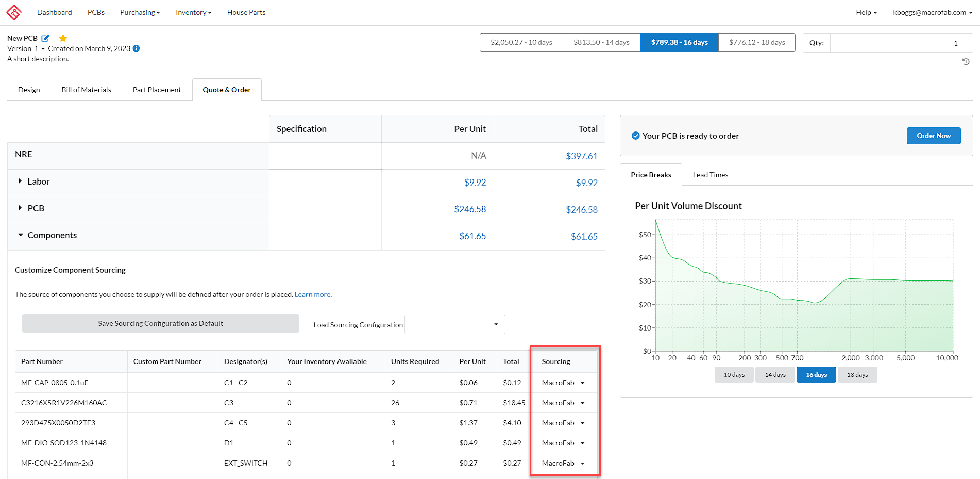Click the Components per unit $61.65
The width and height of the screenshot is (980, 479).
coord(472,236)
